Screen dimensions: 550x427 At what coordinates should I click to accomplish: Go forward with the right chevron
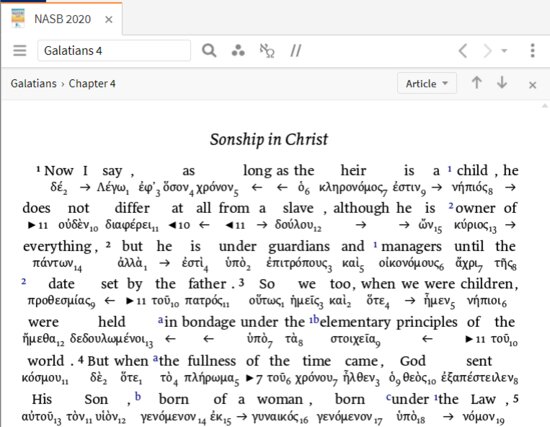(x=487, y=51)
